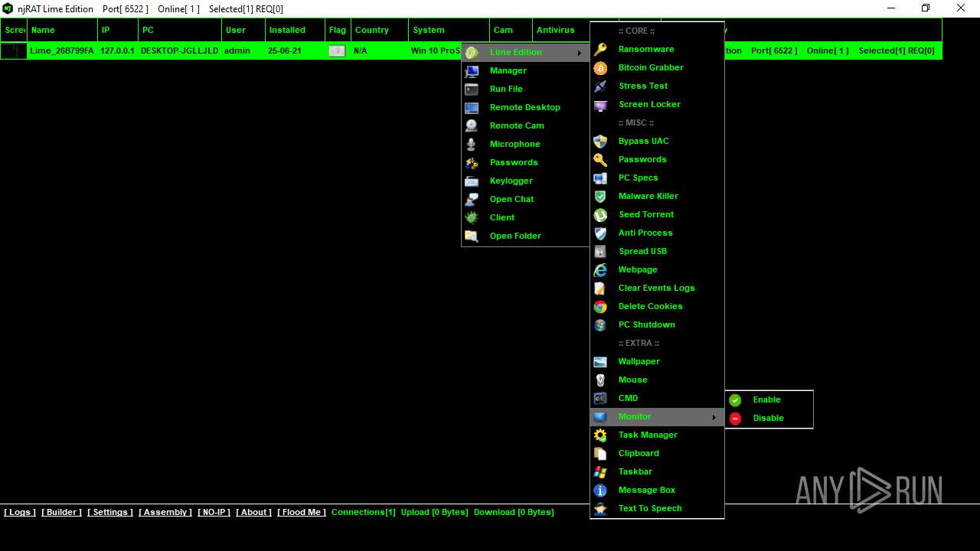This screenshot has height=551, width=980.
Task: Click the Text To Speech icon
Action: click(601, 508)
